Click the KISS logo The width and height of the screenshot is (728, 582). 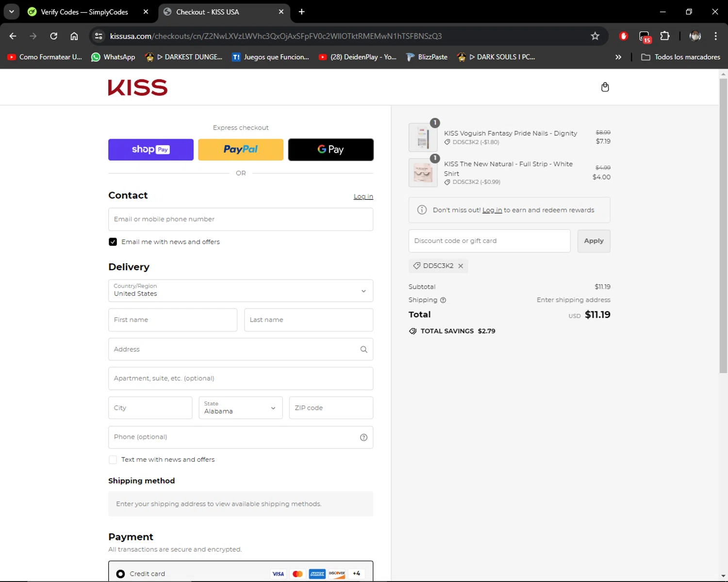click(x=138, y=87)
